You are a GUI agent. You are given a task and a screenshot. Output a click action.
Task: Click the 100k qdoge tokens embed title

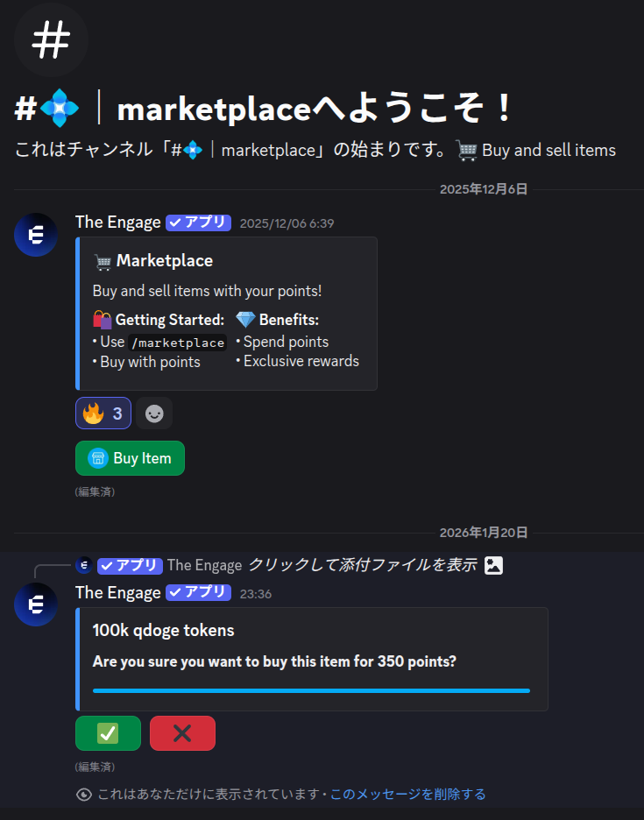(163, 630)
